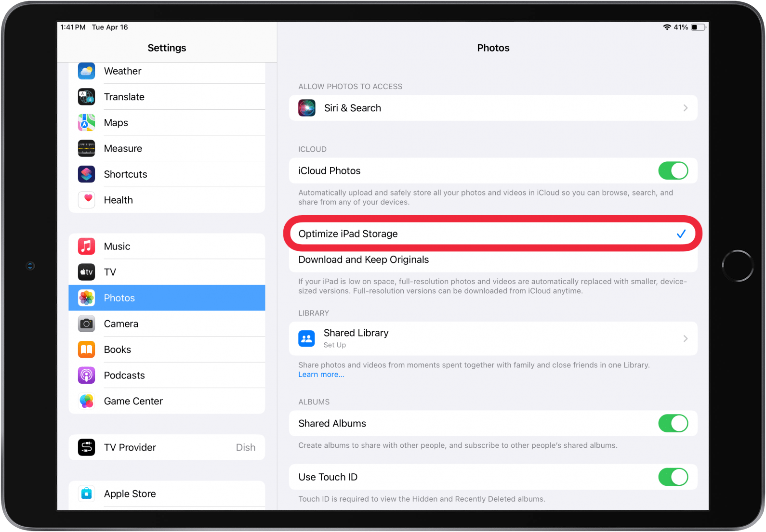Tap the Music note icon

tap(87, 247)
